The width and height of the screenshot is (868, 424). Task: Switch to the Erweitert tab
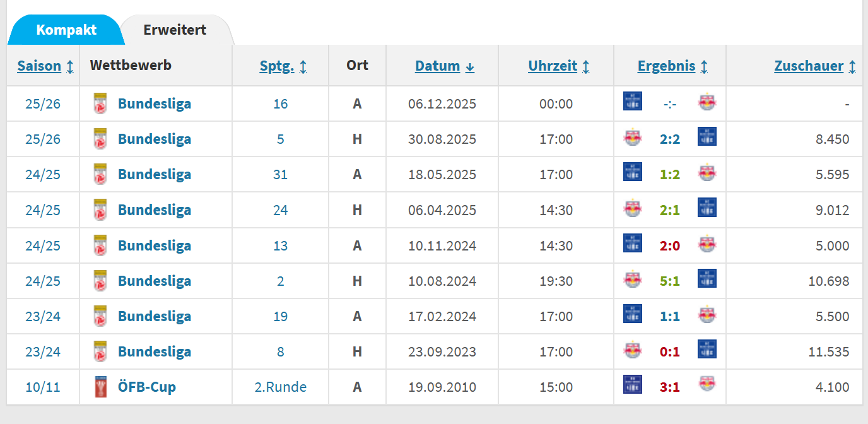[175, 30]
